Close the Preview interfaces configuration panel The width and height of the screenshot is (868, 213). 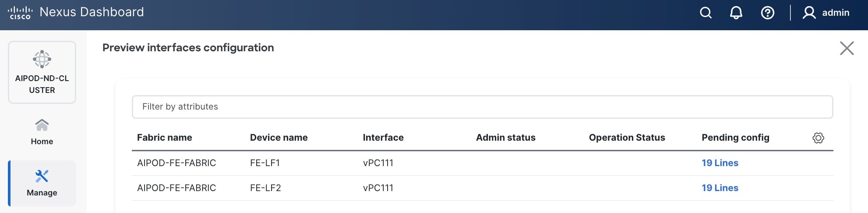(847, 48)
